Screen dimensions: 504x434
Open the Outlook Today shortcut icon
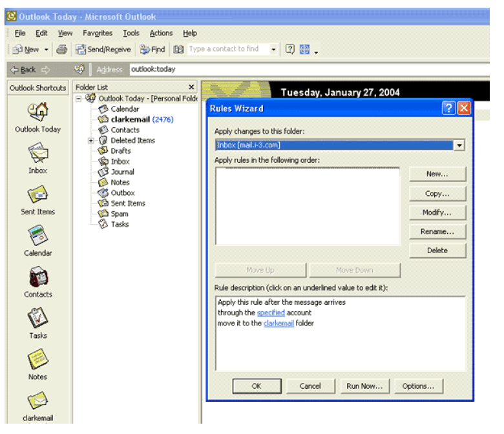point(37,112)
